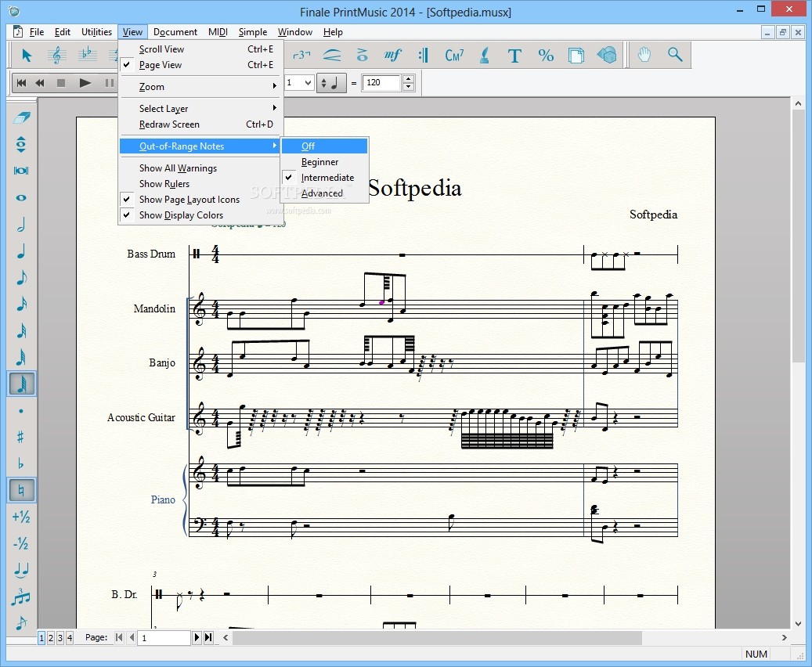Choose Intermediate out-of-range level
The height and width of the screenshot is (667, 812).
click(x=325, y=178)
